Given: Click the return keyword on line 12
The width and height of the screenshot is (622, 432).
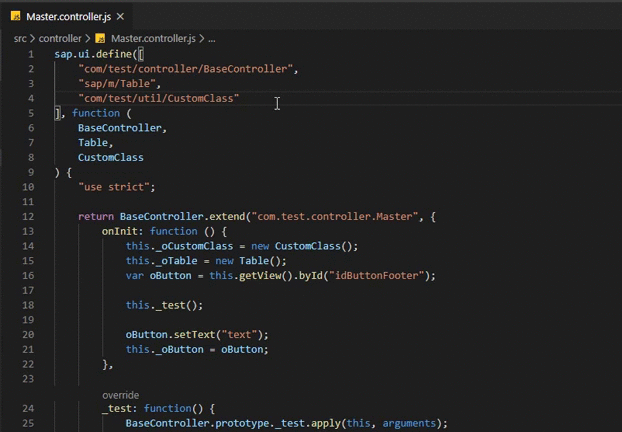Looking at the screenshot, I should point(96,217).
